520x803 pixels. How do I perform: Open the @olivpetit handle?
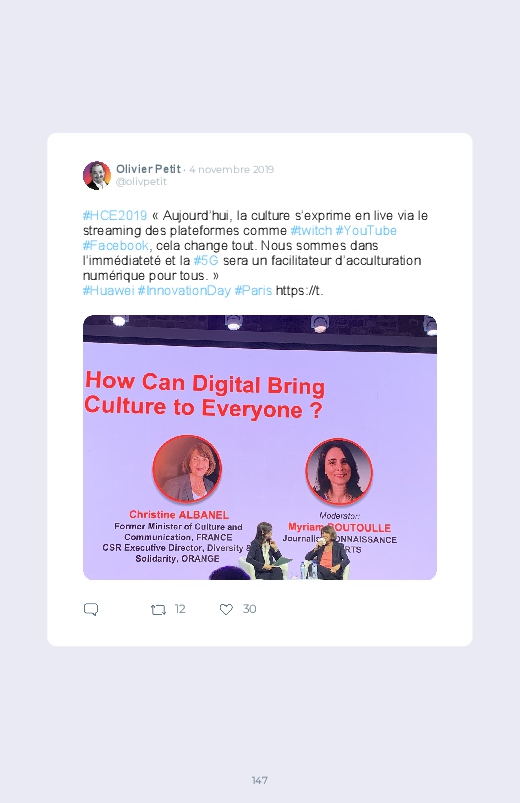coord(141,181)
